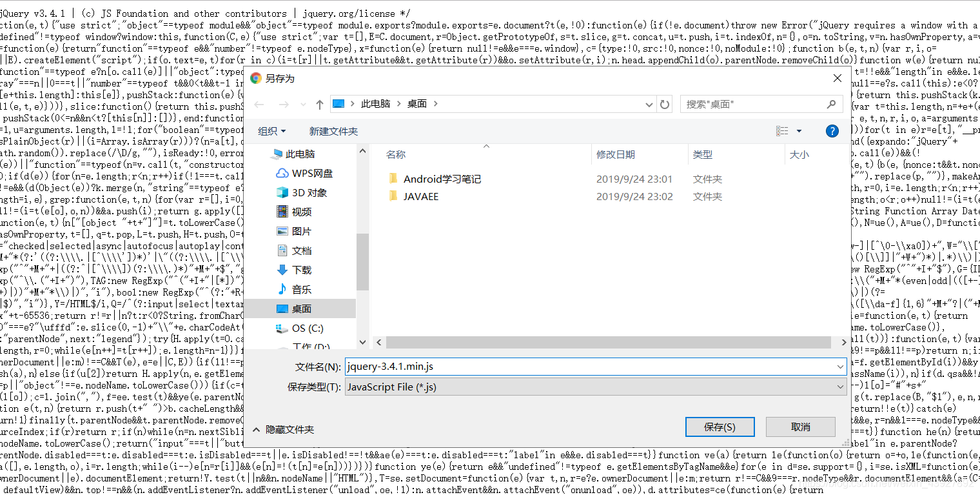
Task: Close the 另存为 dialog
Action: point(837,78)
